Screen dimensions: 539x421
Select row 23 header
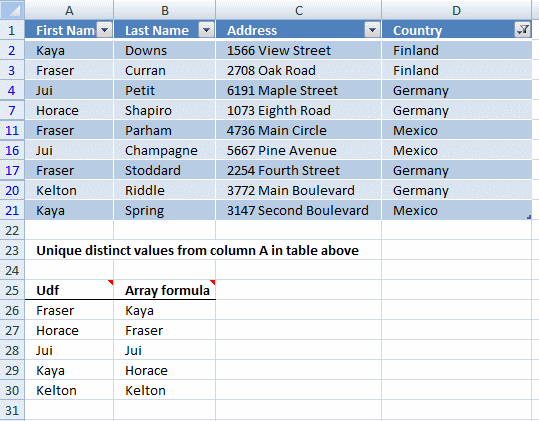click(12, 251)
